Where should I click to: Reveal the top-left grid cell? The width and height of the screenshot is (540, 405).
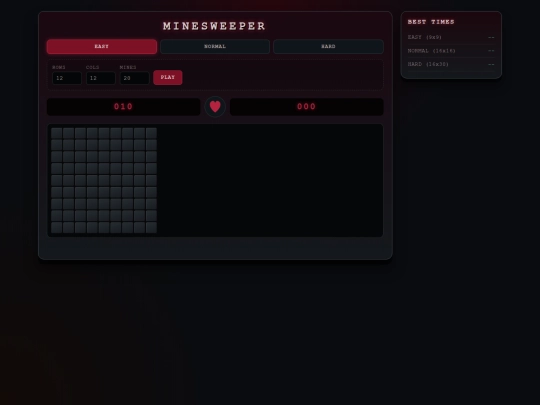tap(56, 133)
